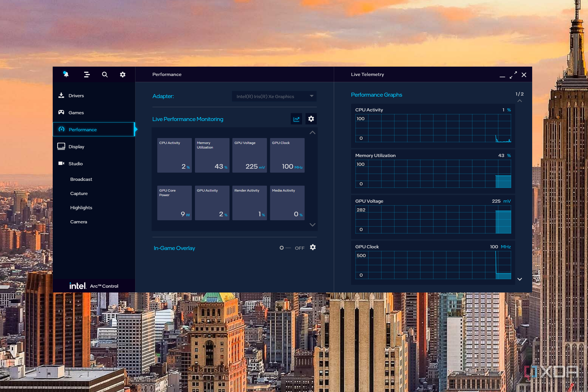Viewport: 588px width, 392px height.
Task: Collapse metrics tiles with up chevron
Action: click(x=313, y=133)
